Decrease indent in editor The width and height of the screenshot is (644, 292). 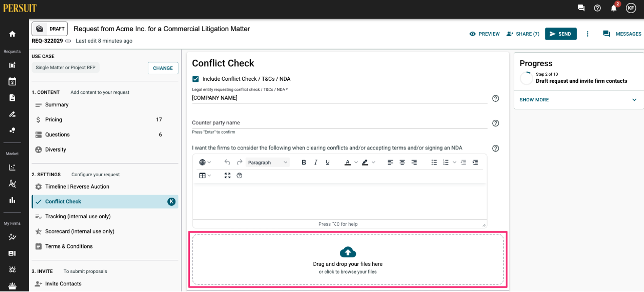pos(464,162)
